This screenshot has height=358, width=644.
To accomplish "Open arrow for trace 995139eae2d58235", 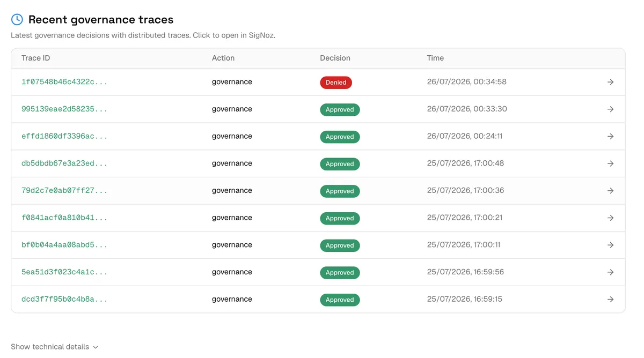I will pos(610,109).
